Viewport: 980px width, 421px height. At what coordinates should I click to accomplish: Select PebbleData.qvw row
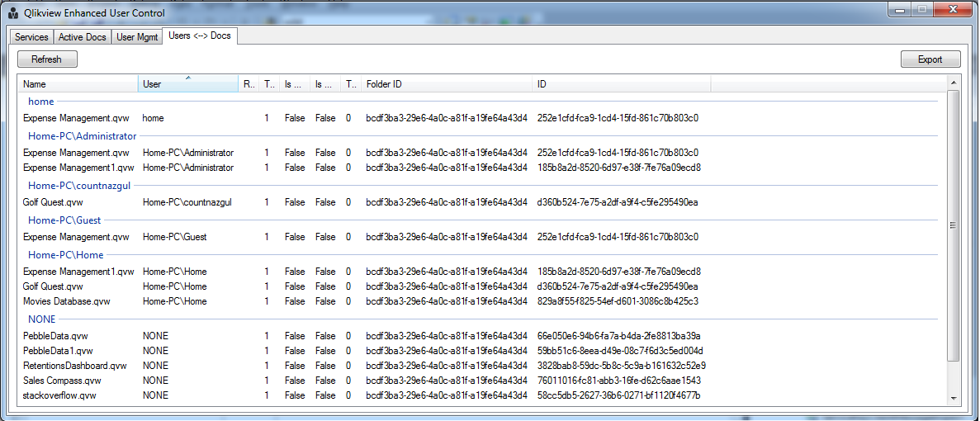pos(365,336)
